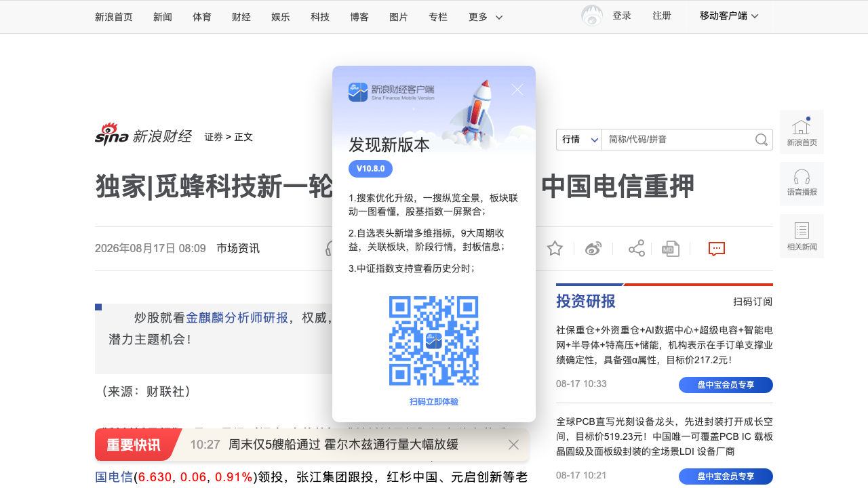Click the 08-17 10:33 timestamp
Viewport: 868px width, 488px height.
[x=581, y=384]
